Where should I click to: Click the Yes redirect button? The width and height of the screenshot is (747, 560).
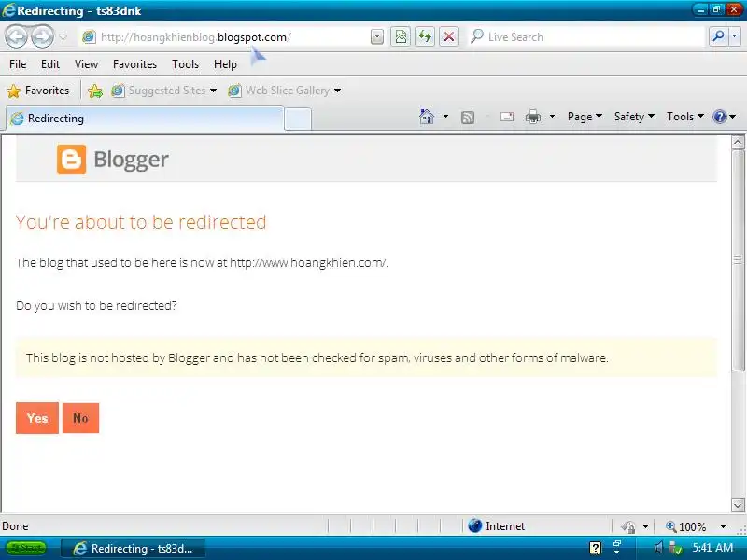coord(37,418)
